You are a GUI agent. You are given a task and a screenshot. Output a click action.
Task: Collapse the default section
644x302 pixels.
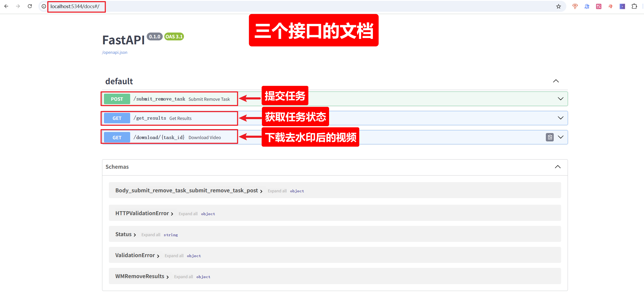556,81
